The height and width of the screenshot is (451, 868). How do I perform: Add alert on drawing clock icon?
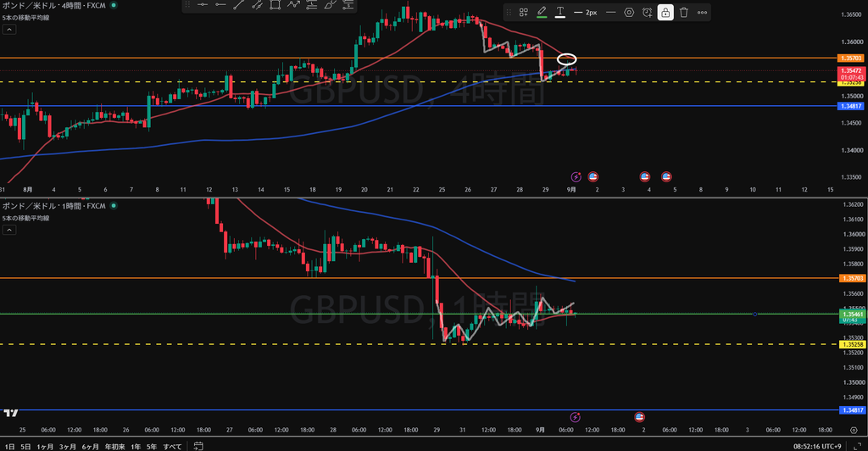[647, 12]
